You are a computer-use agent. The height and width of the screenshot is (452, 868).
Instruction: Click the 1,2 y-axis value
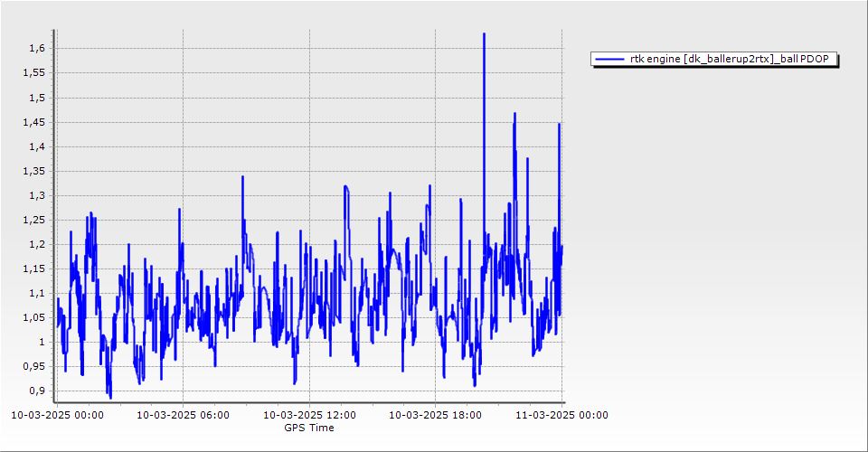point(37,244)
